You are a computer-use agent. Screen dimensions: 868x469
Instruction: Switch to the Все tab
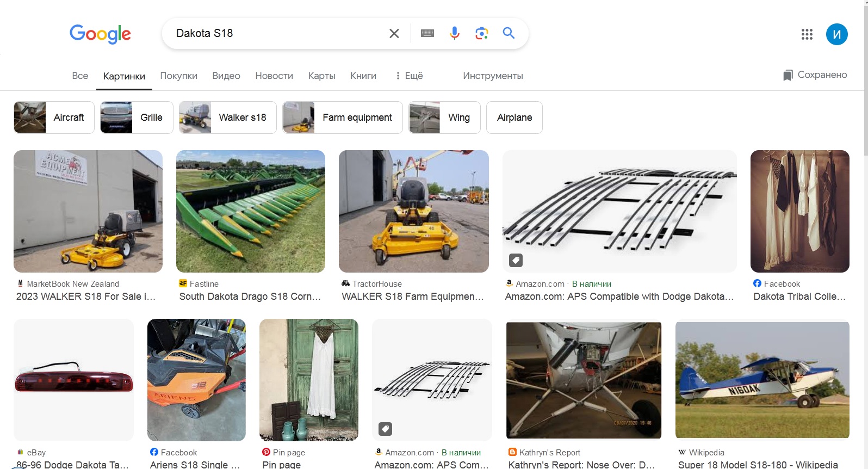pyautogui.click(x=80, y=76)
